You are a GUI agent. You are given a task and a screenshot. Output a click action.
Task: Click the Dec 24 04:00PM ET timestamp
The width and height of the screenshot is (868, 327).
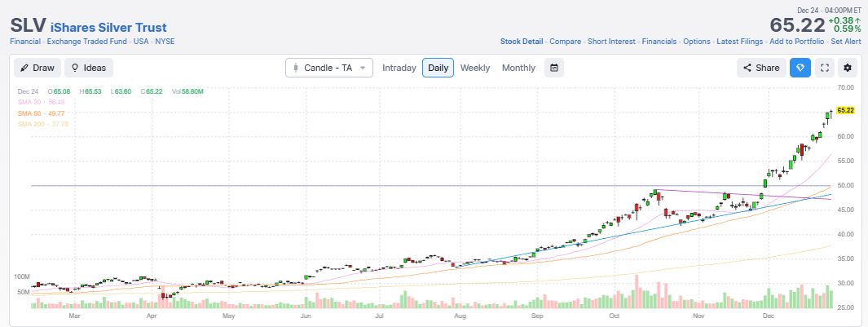(829, 11)
